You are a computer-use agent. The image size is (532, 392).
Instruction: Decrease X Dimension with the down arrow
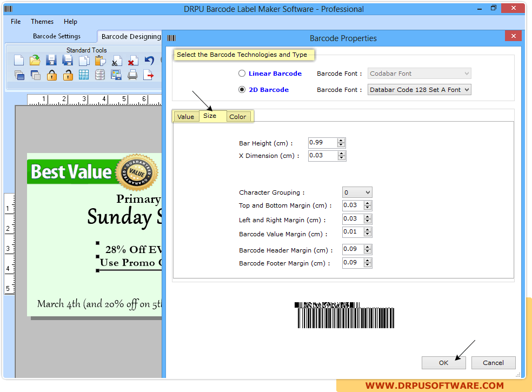(x=341, y=158)
